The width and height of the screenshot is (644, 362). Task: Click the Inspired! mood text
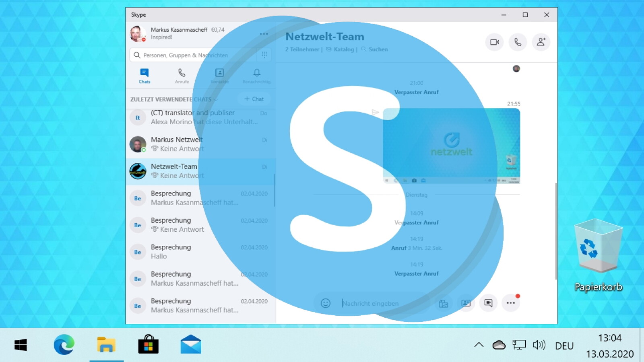(x=161, y=37)
